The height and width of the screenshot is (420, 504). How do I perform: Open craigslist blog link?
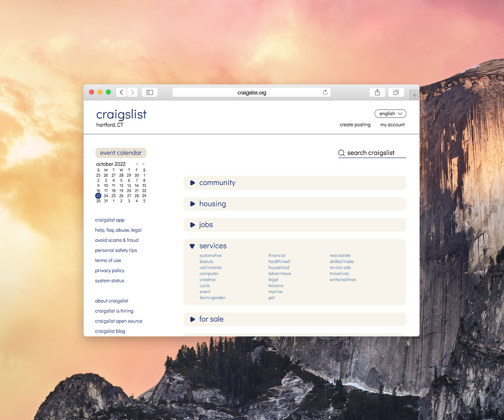[110, 331]
